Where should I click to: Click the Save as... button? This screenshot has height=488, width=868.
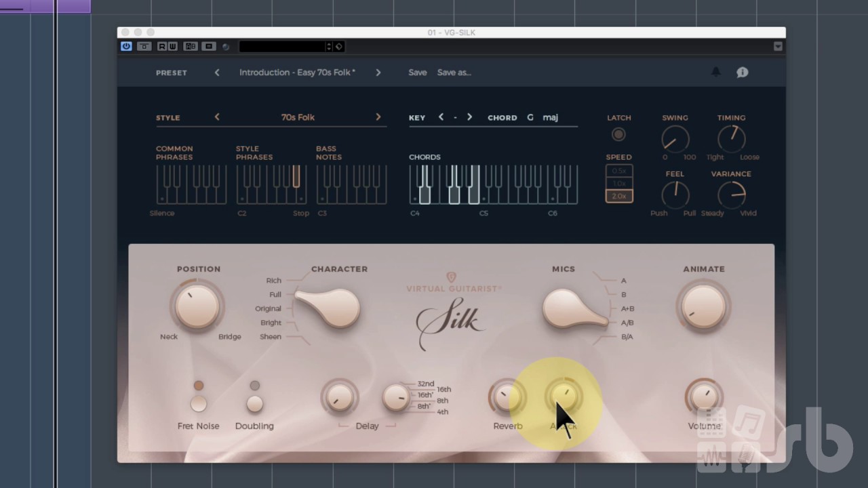tap(454, 73)
